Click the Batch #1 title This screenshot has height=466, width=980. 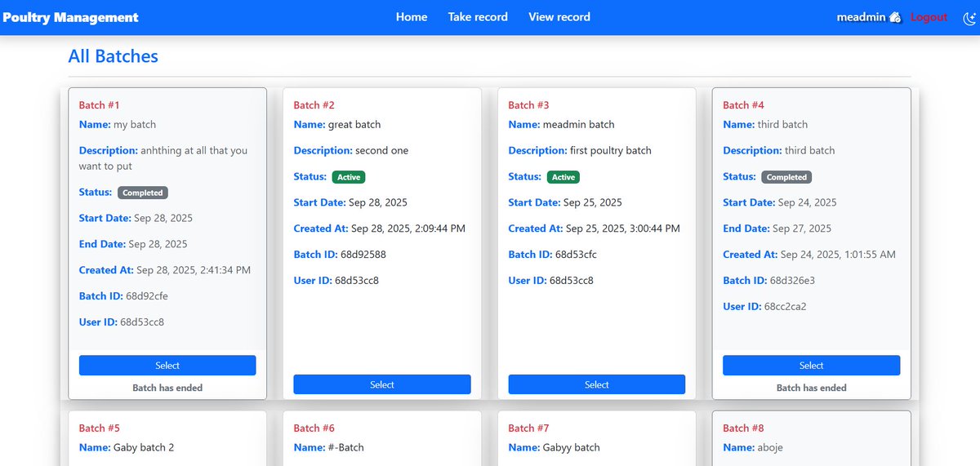[x=100, y=105]
